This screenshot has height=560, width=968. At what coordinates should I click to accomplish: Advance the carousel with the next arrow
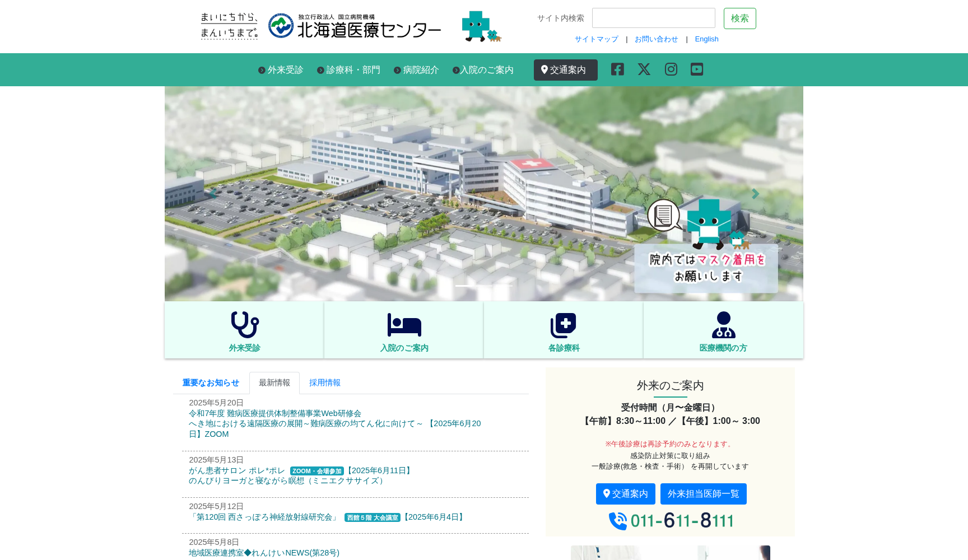[755, 194]
